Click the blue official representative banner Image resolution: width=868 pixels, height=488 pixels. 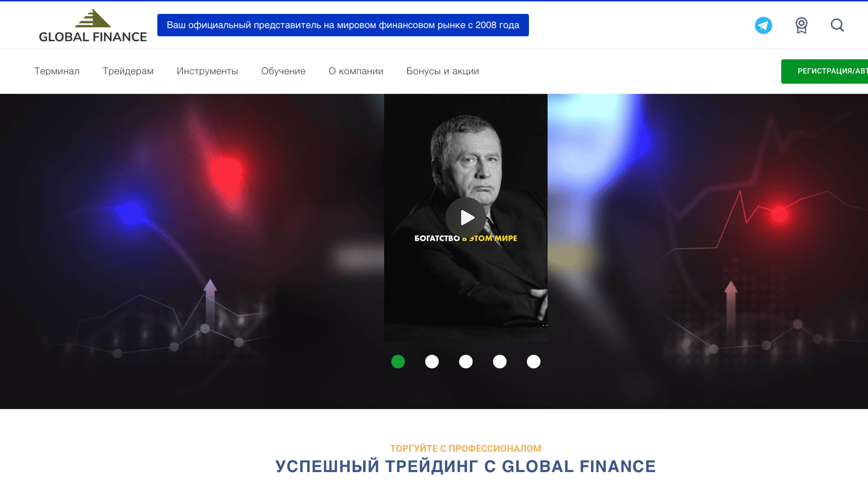point(343,25)
